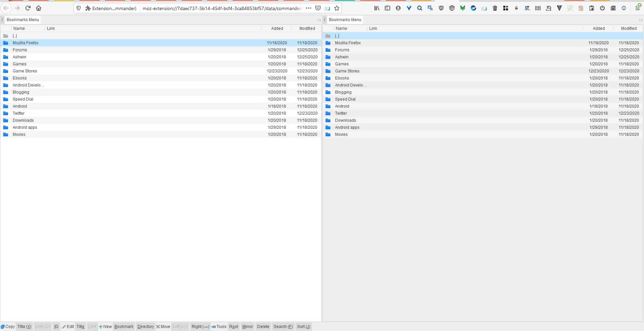
Task: Click the Save to Pocket icon
Action: pyautogui.click(x=318, y=8)
